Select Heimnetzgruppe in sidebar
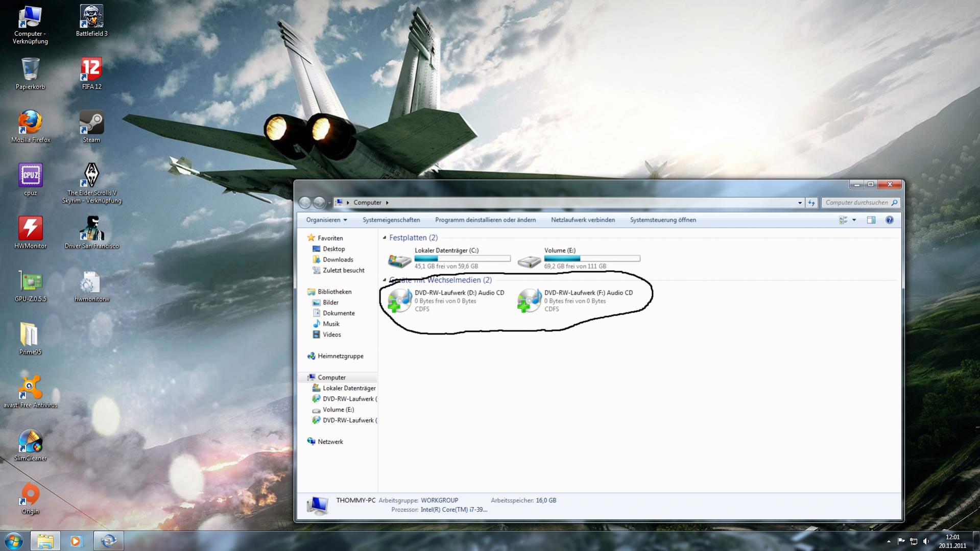Viewport: 980px width, 551px height. 335,356
